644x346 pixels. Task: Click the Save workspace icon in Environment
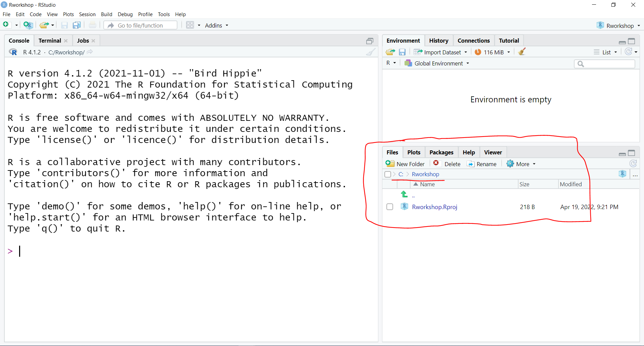(x=402, y=52)
